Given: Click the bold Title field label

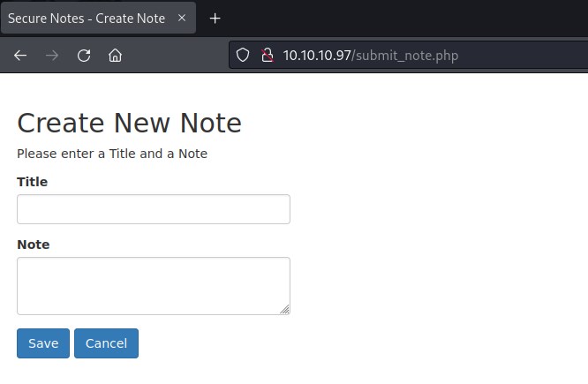Looking at the screenshot, I should (x=33, y=182).
